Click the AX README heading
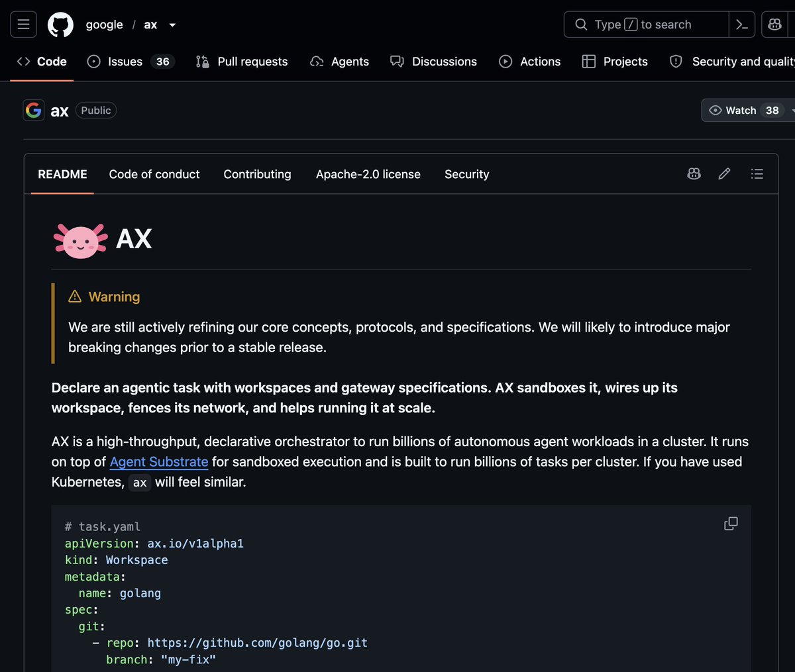Viewport: 795px width, 672px height. (x=134, y=239)
